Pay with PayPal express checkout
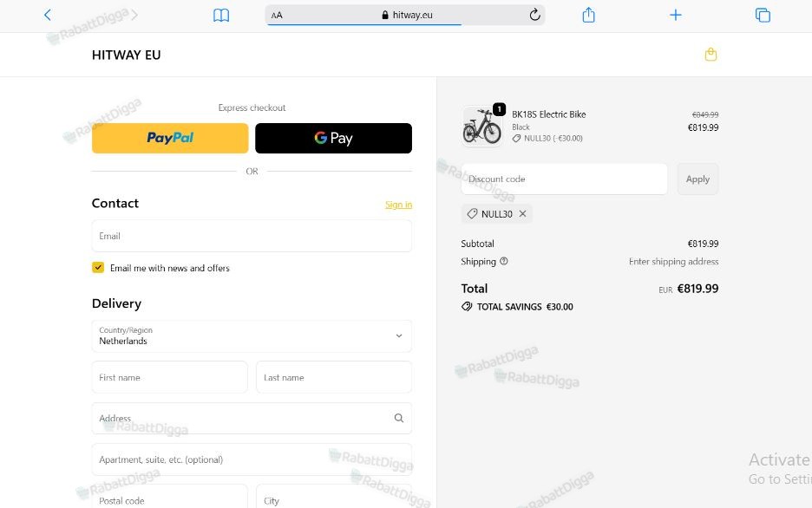Image resolution: width=812 pixels, height=508 pixels. (x=170, y=138)
